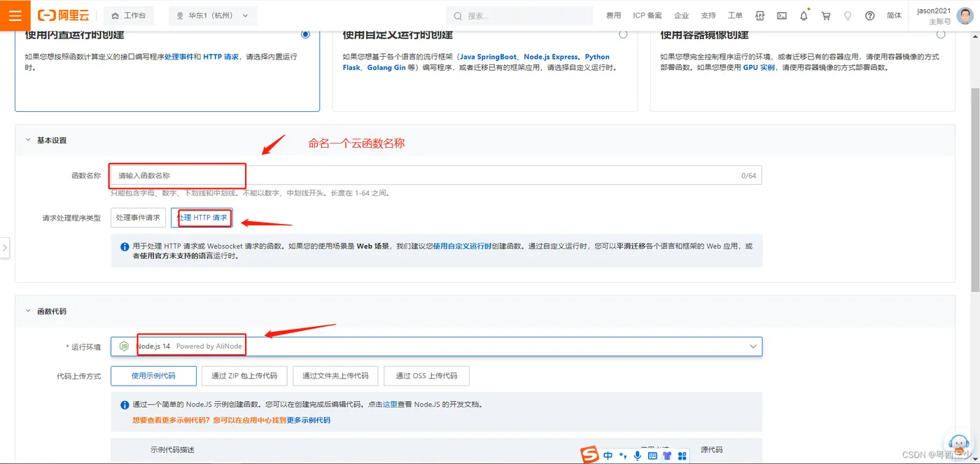This screenshot has width=980, height=464.
Task: Click the 示例代码描述 column header
Action: (172, 449)
